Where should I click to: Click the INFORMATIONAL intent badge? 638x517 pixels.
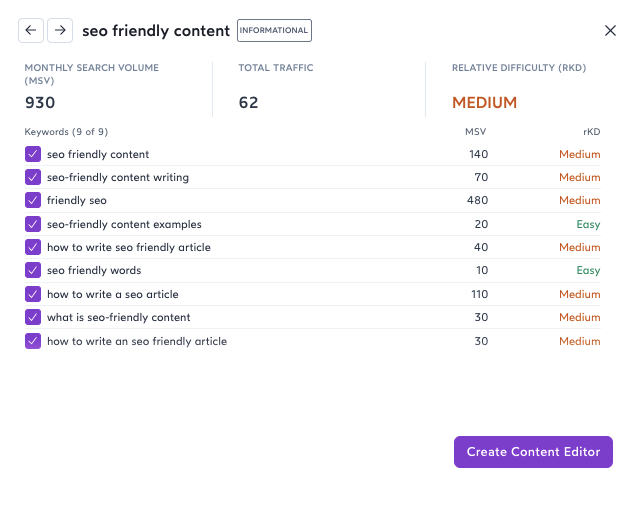pos(274,31)
